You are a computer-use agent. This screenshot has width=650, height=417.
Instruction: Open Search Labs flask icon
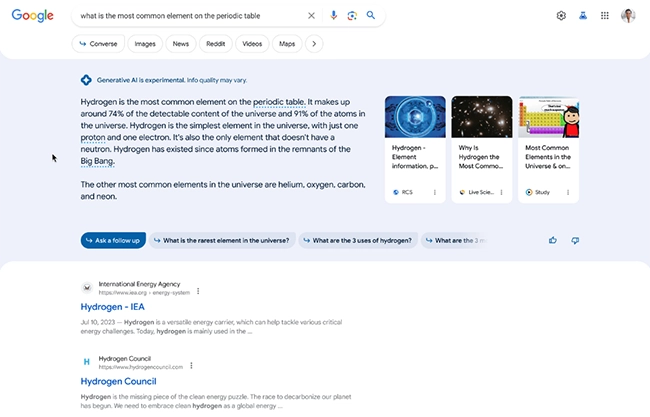(583, 16)
